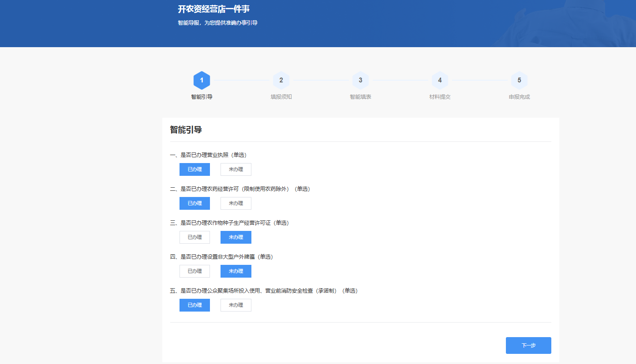Mark 消防安全检查 question as 已办理
The height and width of the screenshot is (364, 636).
tap(195, 305)
